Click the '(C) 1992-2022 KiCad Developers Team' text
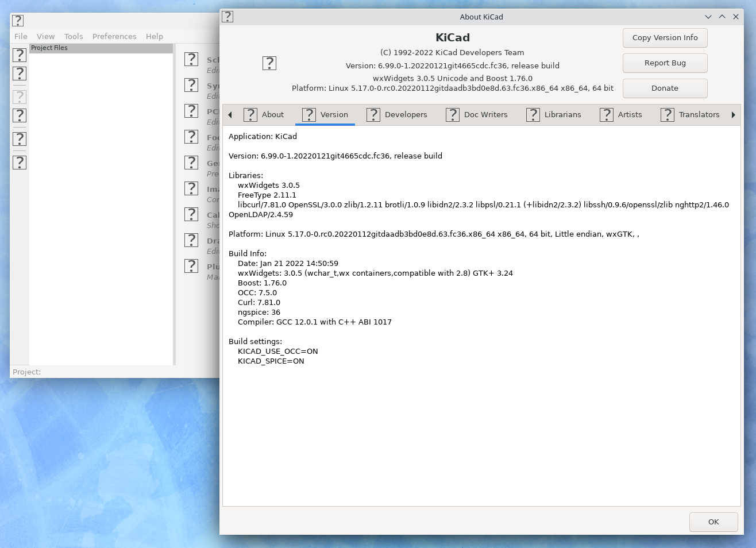 [452, 53]
